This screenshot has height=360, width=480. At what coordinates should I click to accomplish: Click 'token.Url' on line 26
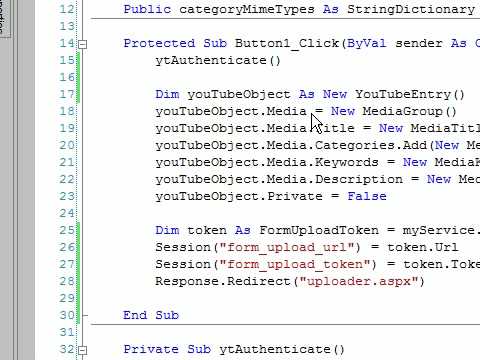(422, 247)
